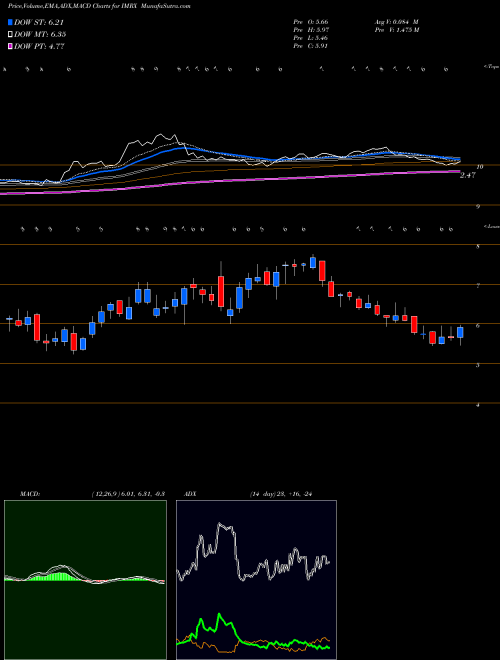
Task: Click the price axis label '4'
Action: pyautogui.click(x=478, y=405)
